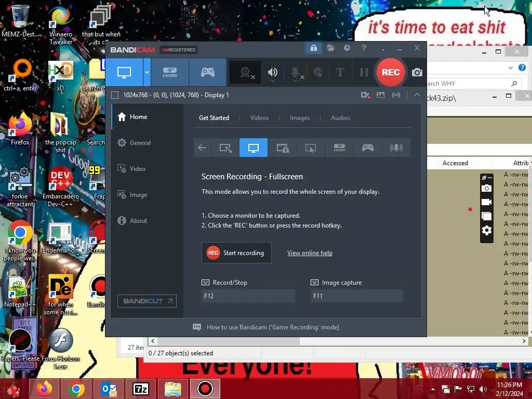532x399 pixels.
Task: Click video status icon in info bar
Action: [x=365, y=95]
